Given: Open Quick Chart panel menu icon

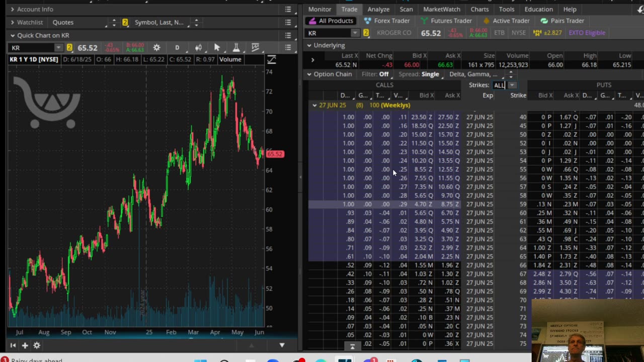Looking at the screenshot, I should pyautogui.click(x=288, y=35).
